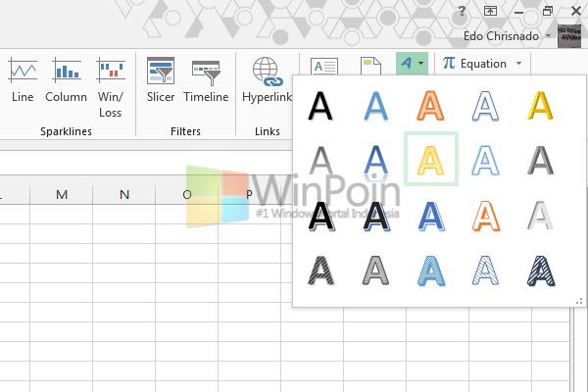The height and width of the screenshot is (392, 588).
Task: Choose the blue WordArt with reflection
Action: coord(375,162)
